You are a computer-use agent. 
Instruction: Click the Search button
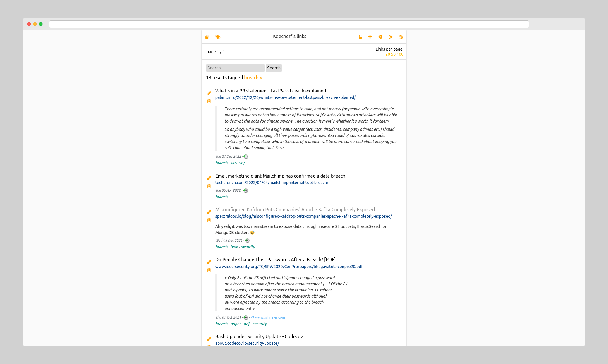pyautogui.click(x=274, y=68)
